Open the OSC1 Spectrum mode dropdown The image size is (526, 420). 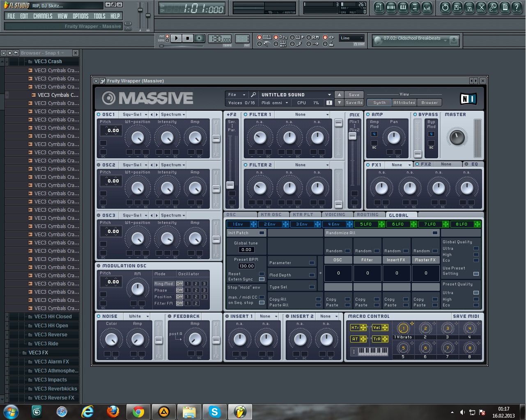pos(173,114)
